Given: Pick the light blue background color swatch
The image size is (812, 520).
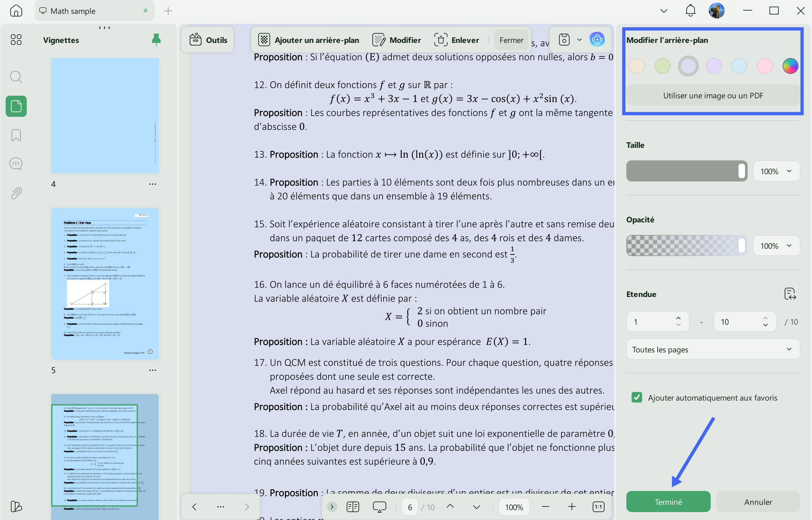Looking at the screenshot, I should click(x=739, y=66).
